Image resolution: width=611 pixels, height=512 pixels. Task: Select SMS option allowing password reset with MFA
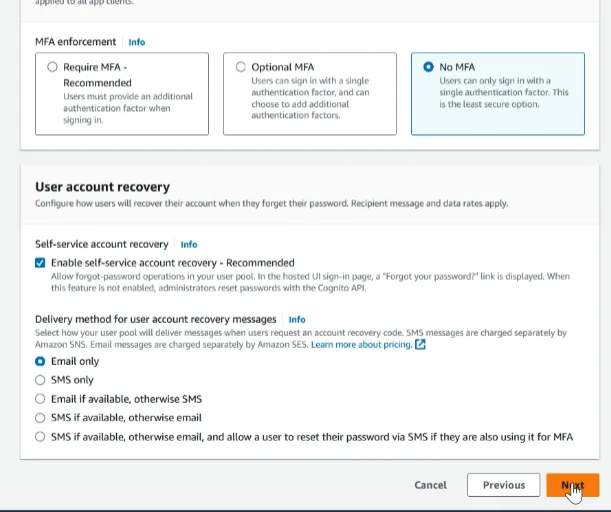(40, 437)
